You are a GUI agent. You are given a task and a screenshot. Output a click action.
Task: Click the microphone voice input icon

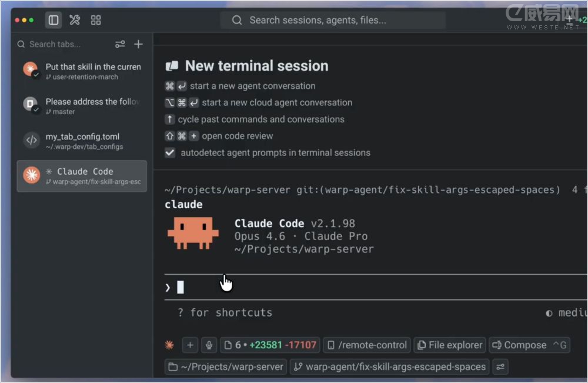coord(209,345)
